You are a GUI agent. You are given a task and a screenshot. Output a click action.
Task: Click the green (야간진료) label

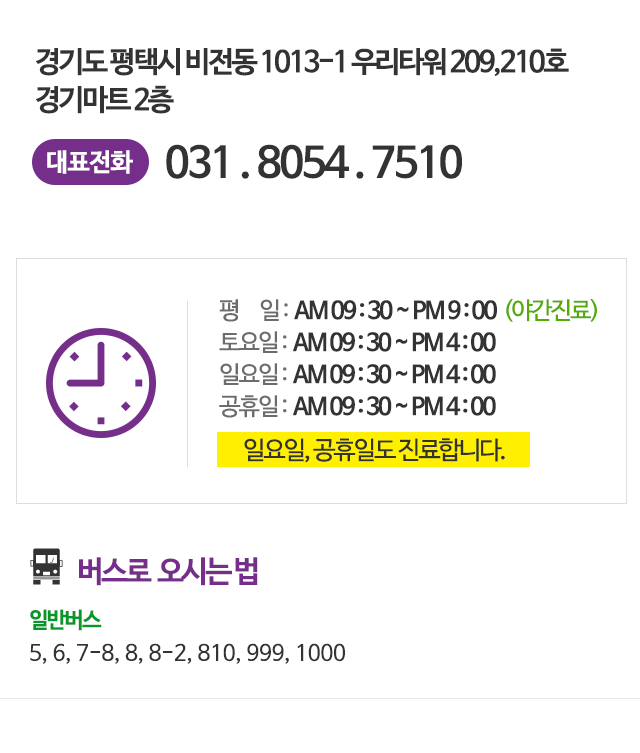(551, 310)
